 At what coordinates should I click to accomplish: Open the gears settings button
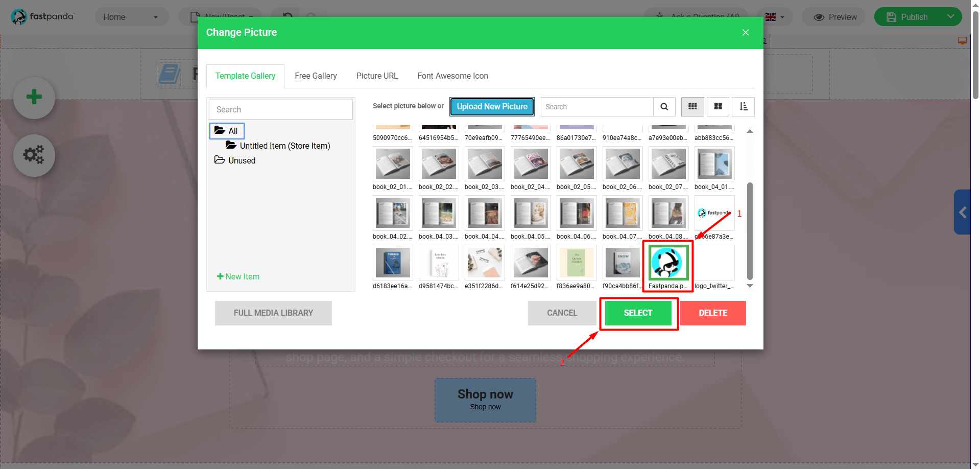(34, 155)
